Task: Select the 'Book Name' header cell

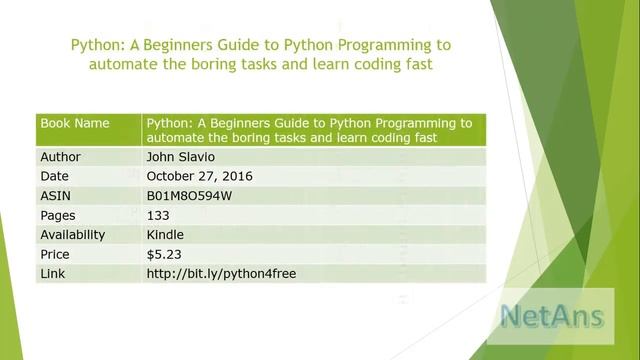Action: (89, 130)
